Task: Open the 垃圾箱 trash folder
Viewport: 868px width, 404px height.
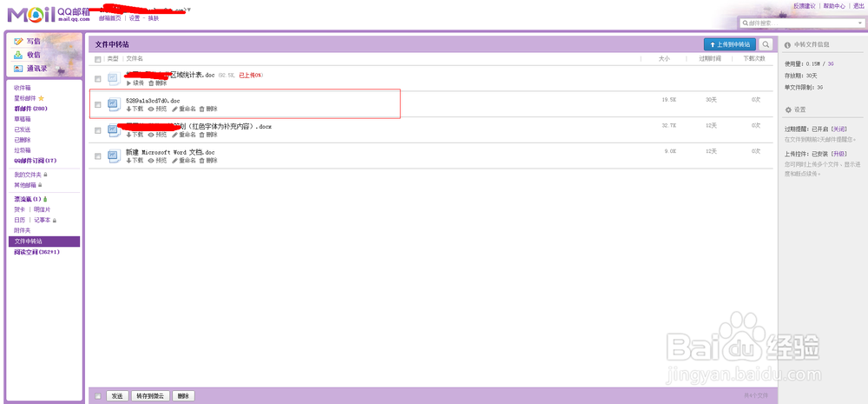Action: click(x=23, y=150)
